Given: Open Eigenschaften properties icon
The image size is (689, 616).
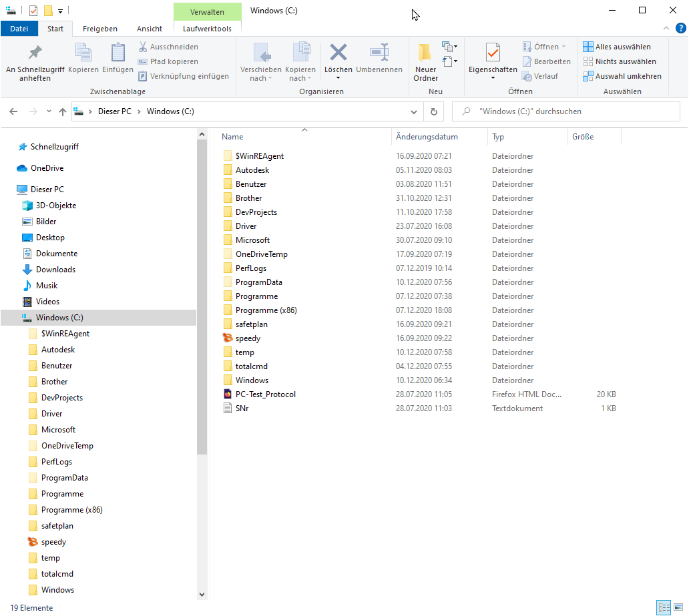Looking at the screenshot, I should (x=493, y=53).
